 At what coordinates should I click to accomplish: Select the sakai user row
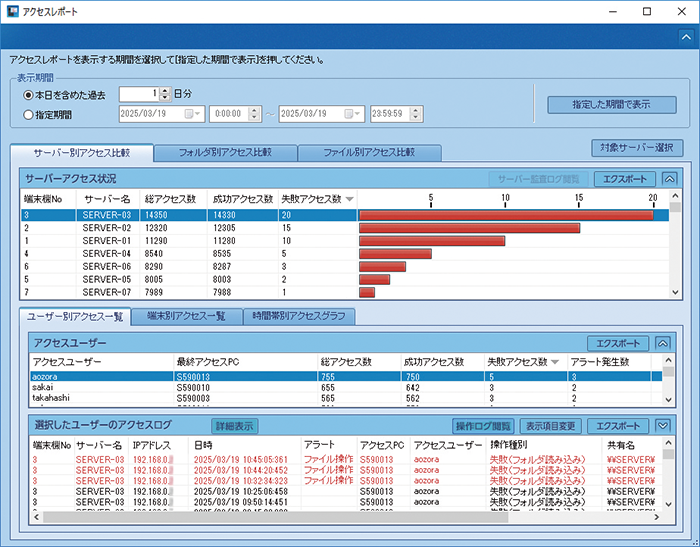pos(346,388)
